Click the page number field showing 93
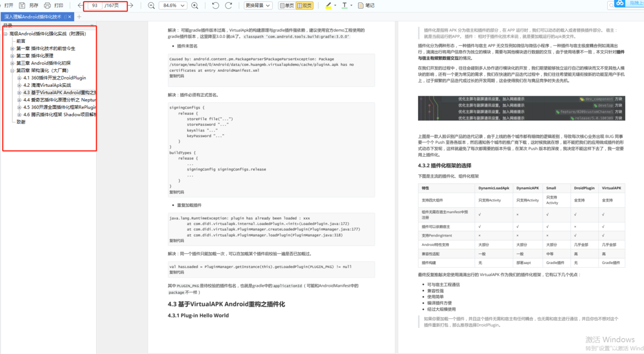 click(x=94, y=5)
